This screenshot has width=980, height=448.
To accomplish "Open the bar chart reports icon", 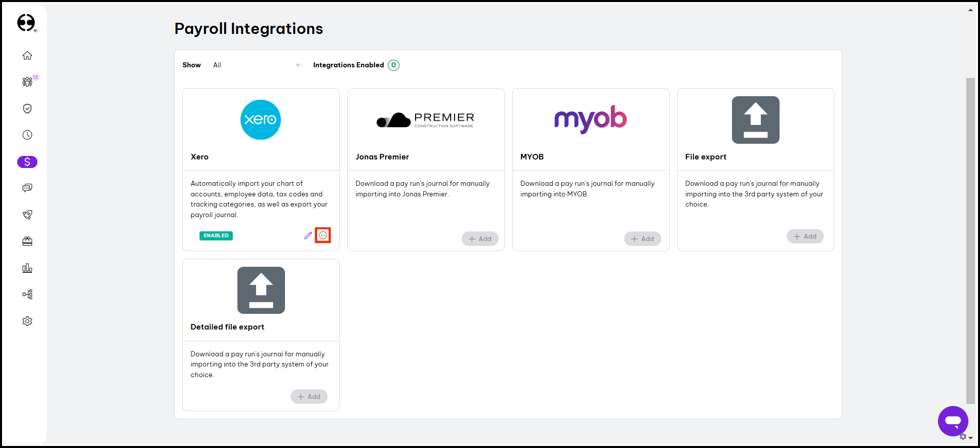I will coord(27,268).
